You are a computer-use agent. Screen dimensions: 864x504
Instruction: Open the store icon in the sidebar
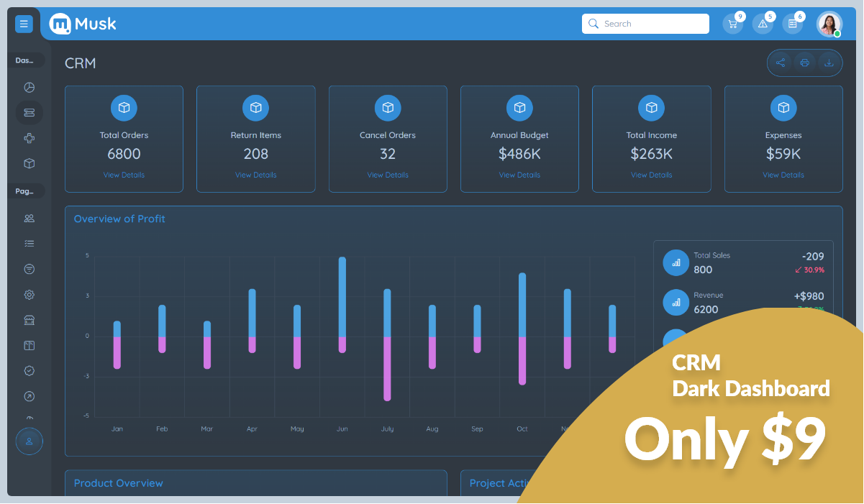tap(29, 320)
